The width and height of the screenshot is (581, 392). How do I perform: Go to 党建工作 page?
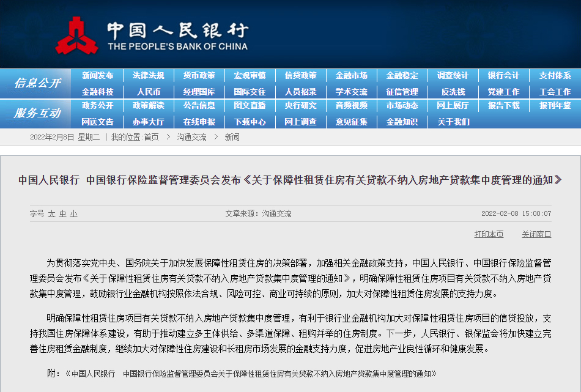503,92
